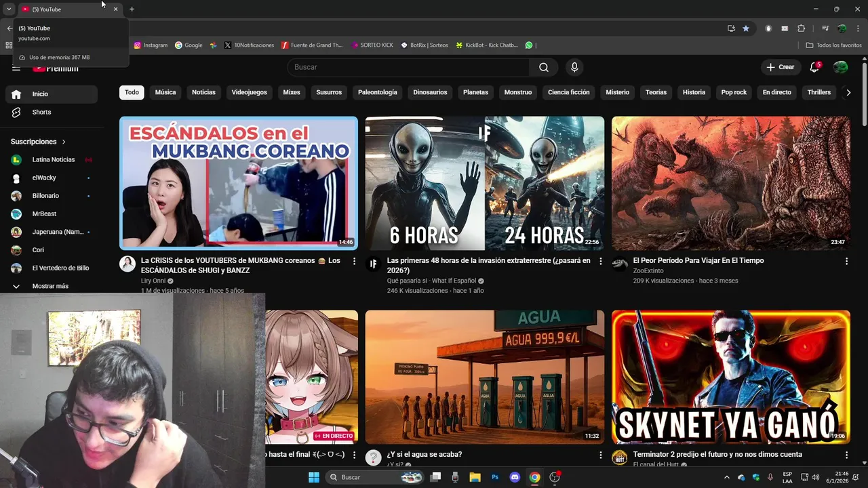Open the ZooExtinto channel link
This screenshot has height=488, width=868.
[x=648, y=270]
